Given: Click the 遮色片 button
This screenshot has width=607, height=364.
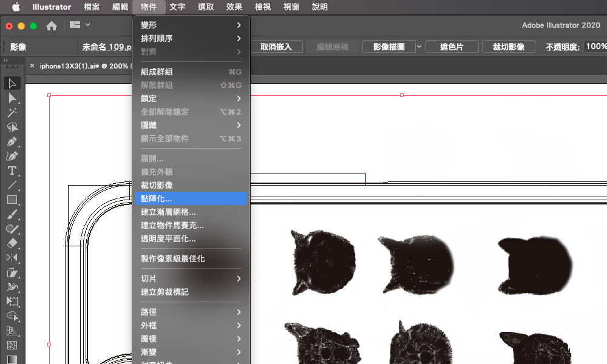Looking at the screenshot, I should (x=452, y=47).
